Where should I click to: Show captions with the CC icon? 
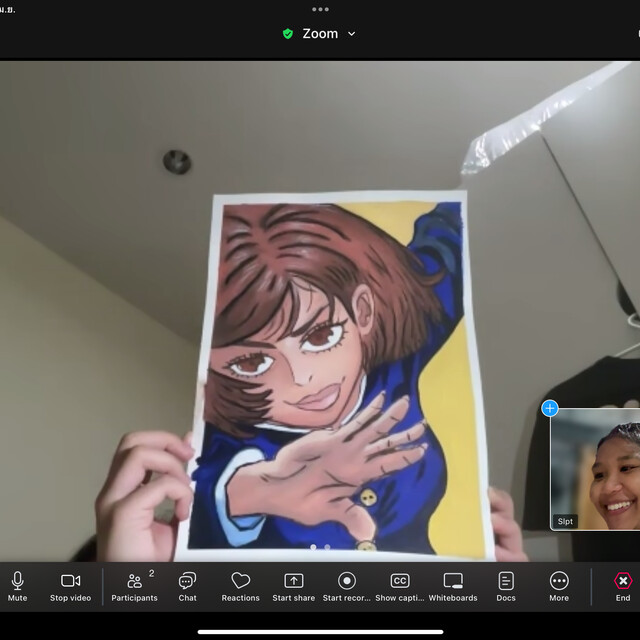point(400,587)
